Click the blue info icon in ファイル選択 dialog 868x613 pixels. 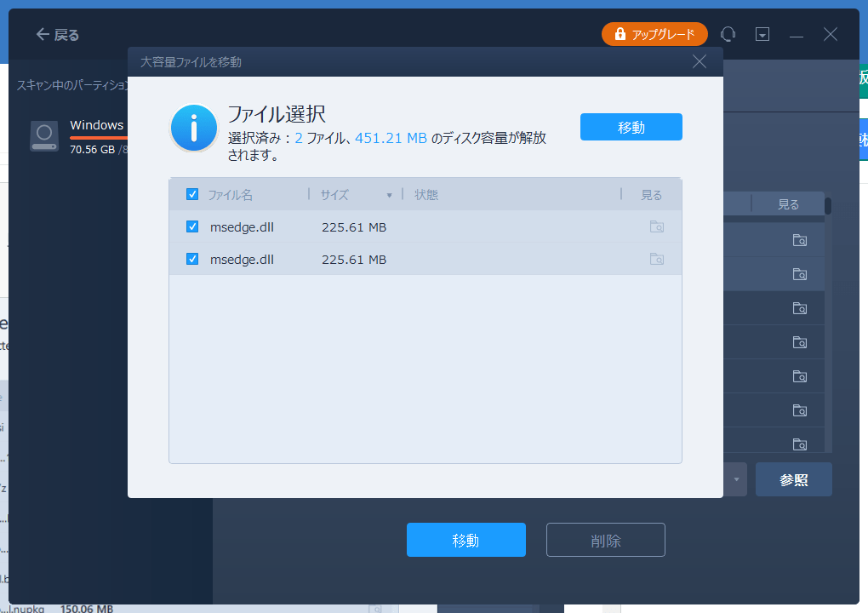tap(193, 127)
